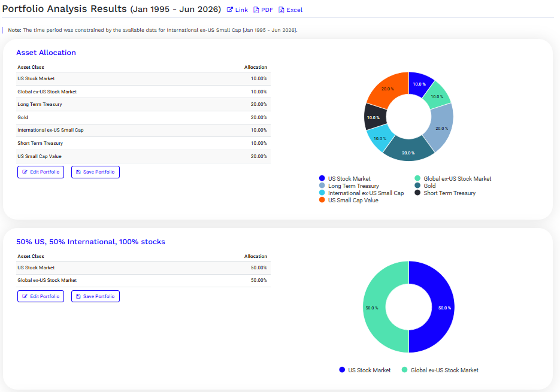Click Save Portfolio in Asset Allocation card
The height and width of the screenshot is (392, 560).
[x=95, y=172]
